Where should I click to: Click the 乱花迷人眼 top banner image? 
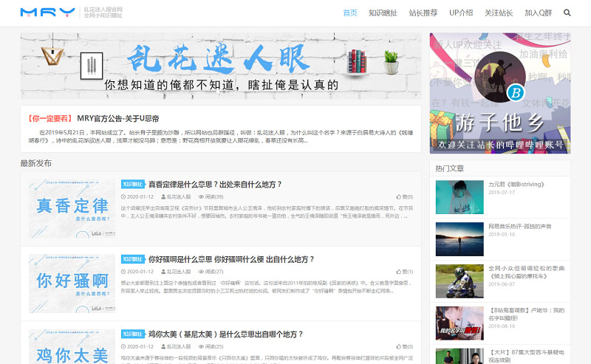coord(220,65)
